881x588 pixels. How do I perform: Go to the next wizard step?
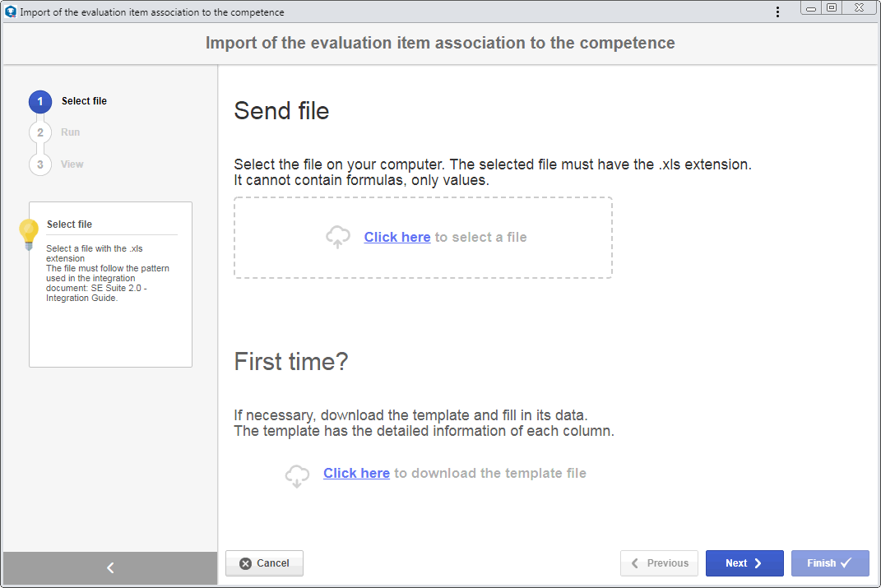click(744, 563)
